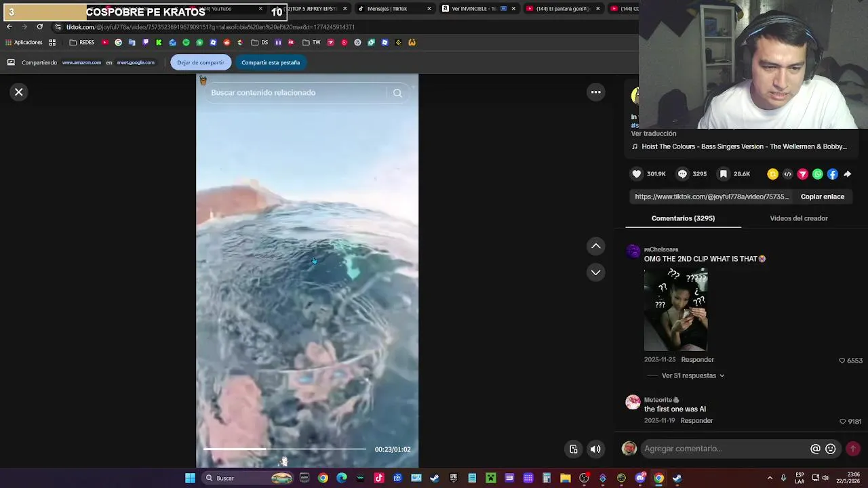
Task: Mute the video with the speaker icon
Action: (x=595, y=449)
